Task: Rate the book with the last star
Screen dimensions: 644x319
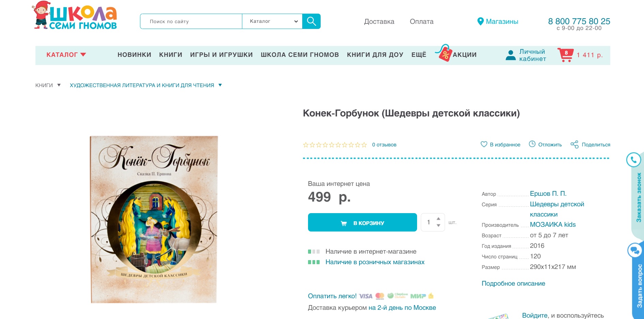Action: point(364,145)
